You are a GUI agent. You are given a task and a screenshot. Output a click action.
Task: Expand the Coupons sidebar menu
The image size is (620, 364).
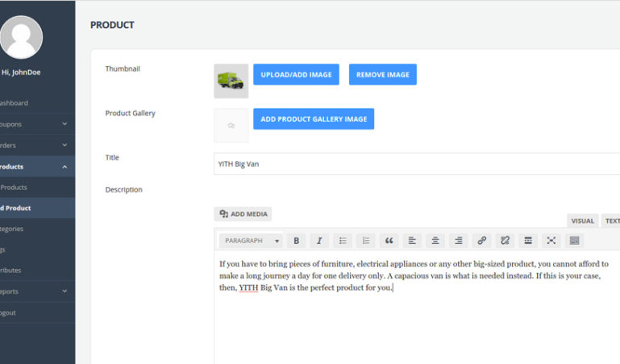pos(64,124)
